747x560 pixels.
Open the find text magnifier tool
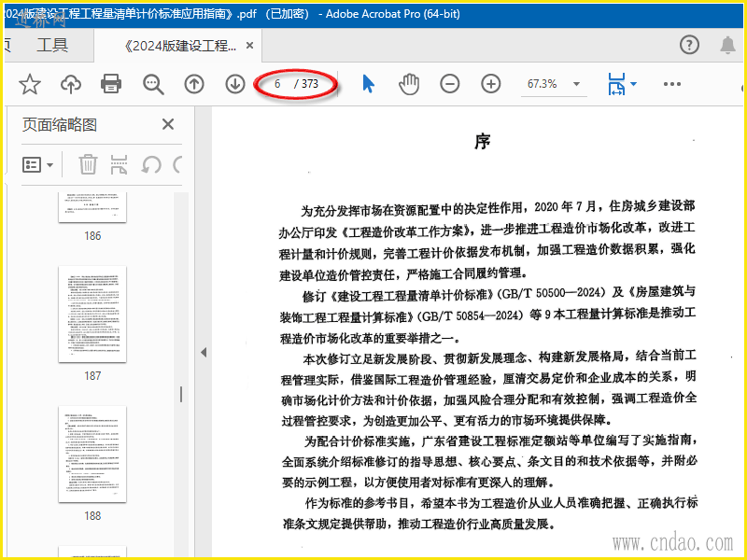[153, 84]
